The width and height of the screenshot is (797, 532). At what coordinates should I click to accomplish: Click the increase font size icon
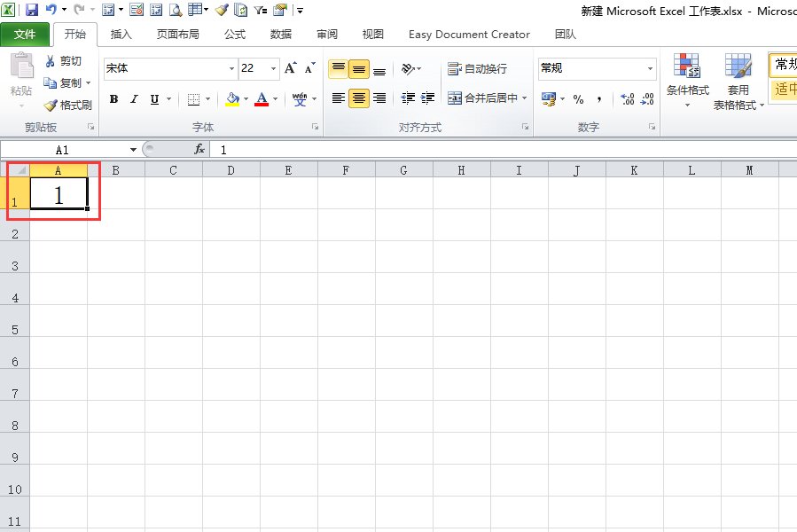tap(291, 68)
